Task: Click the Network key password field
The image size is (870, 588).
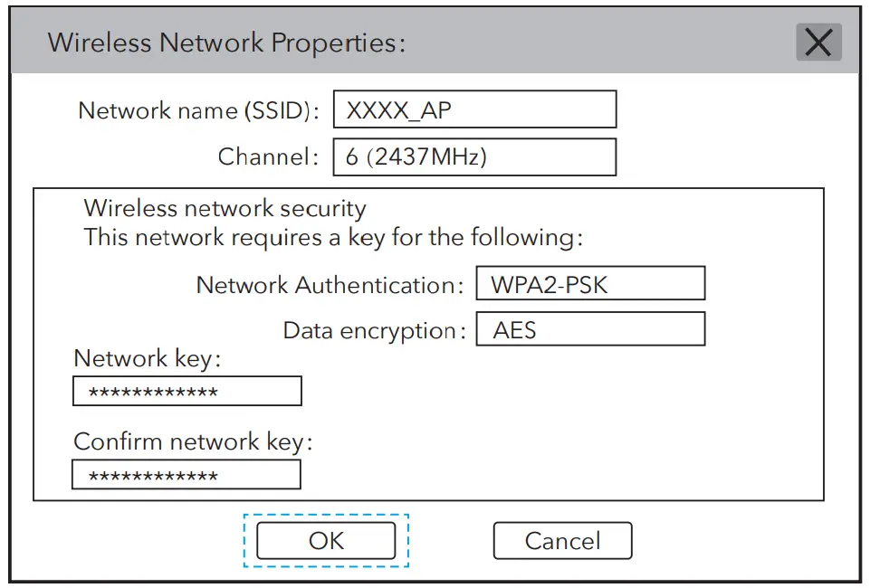Action: click(186, 391)
